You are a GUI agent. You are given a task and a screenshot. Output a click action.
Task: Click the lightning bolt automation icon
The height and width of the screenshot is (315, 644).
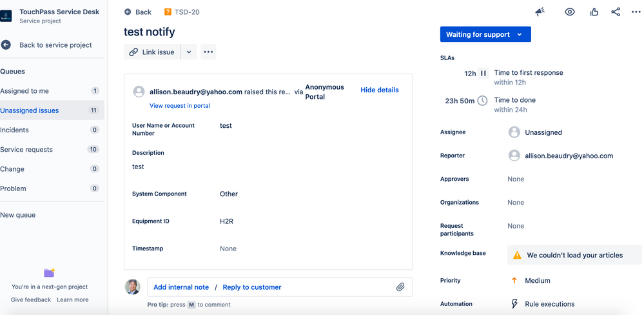coord(514,304)
